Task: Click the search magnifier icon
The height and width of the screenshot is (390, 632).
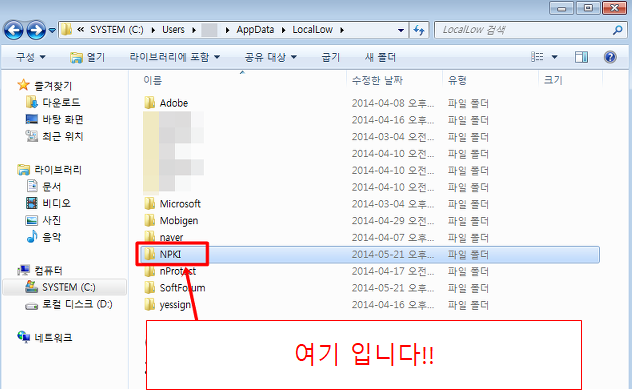Action: (x=617, y=30)
